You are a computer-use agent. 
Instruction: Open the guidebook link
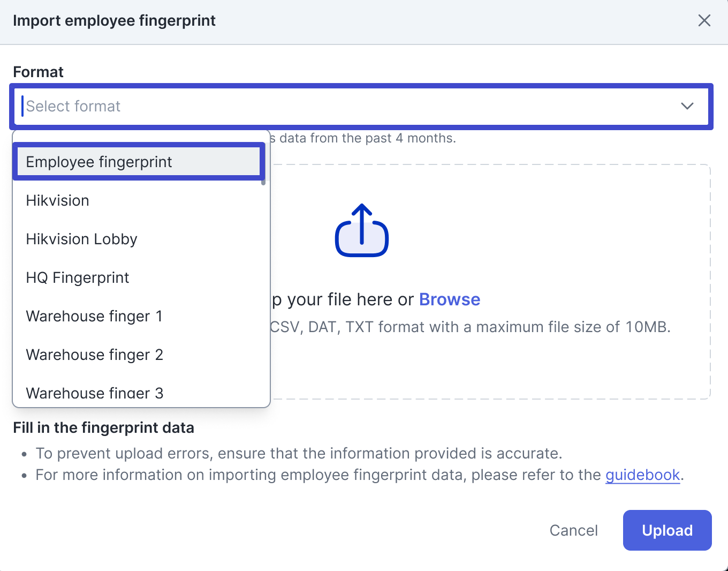coord(642,475)
